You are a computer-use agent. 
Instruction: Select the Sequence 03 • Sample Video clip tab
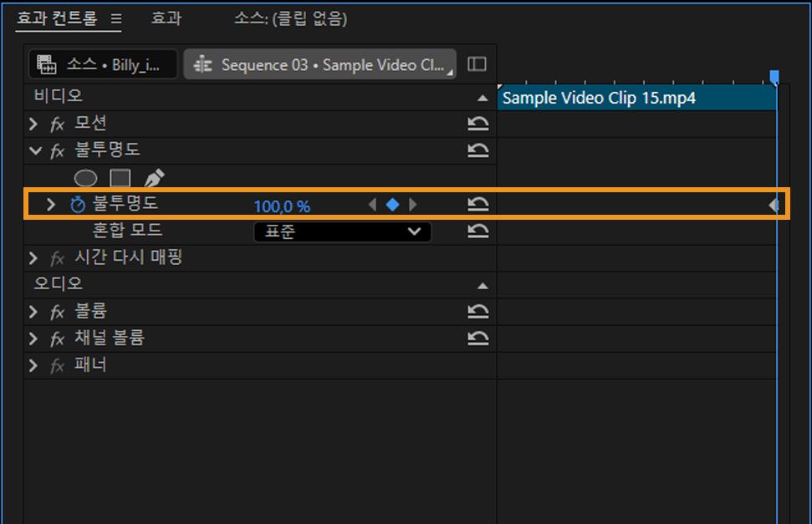(x=318, y=64)
